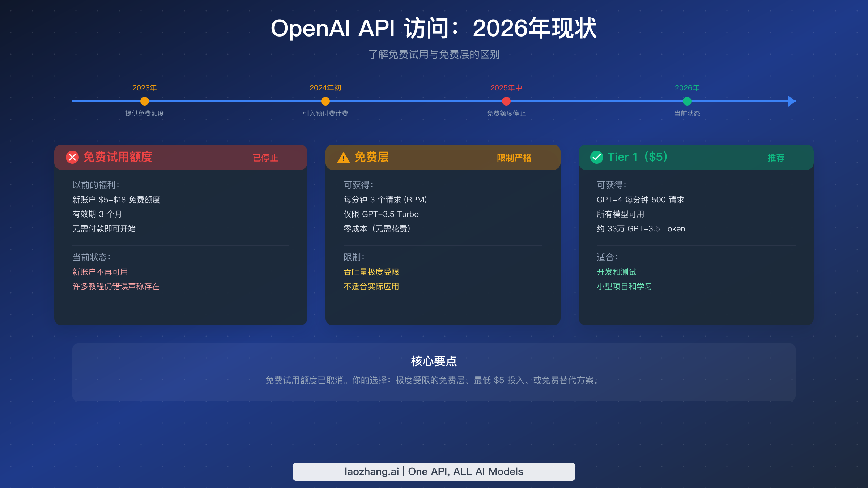Image resolution: width=868 pixels, height=488 pixels.
Task: Select the 引入预付费计费 timeline label
Action: click(325, 113)
